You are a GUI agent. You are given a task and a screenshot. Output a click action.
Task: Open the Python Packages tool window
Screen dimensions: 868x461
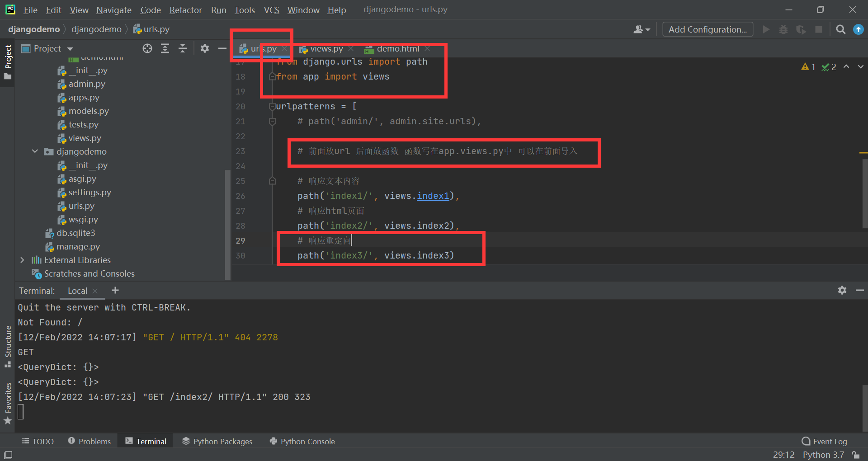tap(217, 441)
